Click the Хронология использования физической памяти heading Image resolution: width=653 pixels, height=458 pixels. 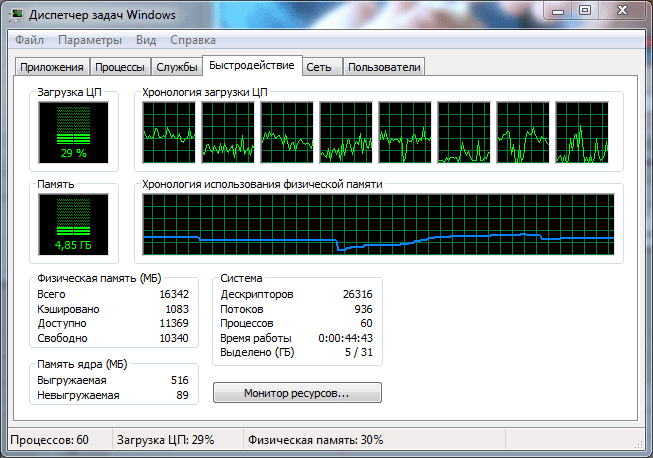[x=262, y=184]
